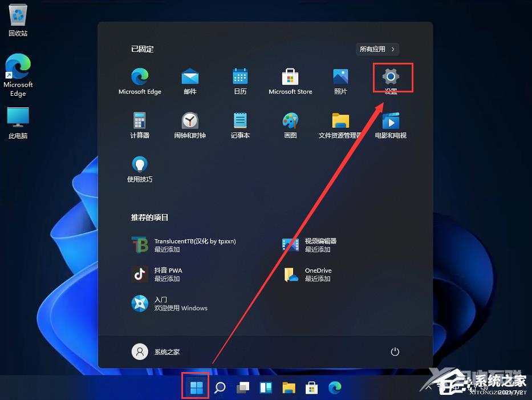The image size is (532, 400).
Task: Open search from the taskbar
Action: 220,387
